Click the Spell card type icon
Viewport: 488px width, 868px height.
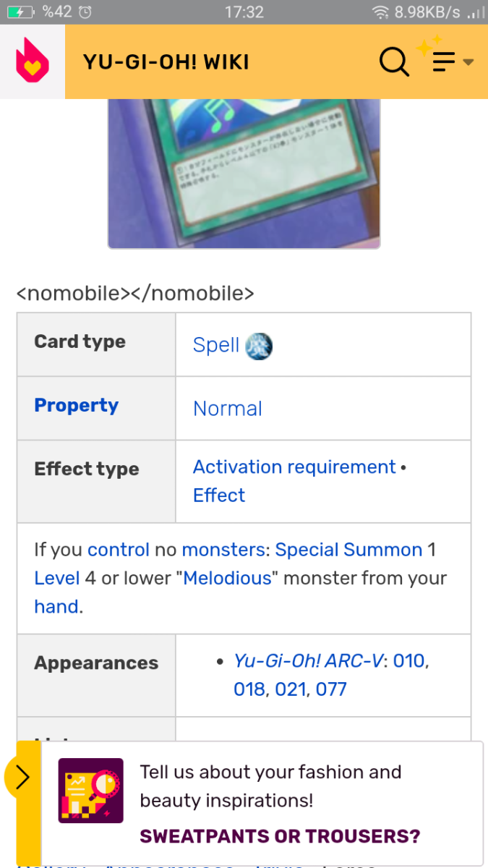[x=259, y=345]
